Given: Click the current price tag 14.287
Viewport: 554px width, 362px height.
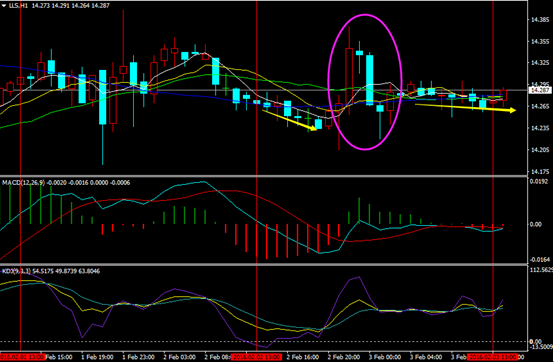Looking at the screenshot, I should pos(540,90).
